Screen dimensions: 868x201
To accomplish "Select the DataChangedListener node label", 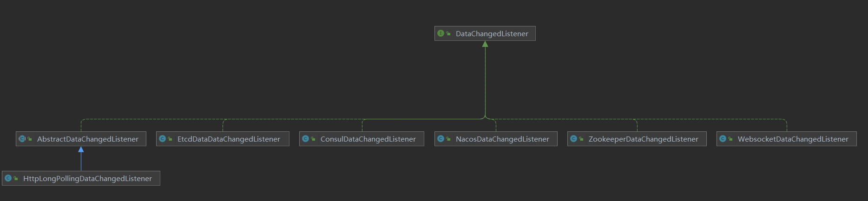I will point(492,33).
